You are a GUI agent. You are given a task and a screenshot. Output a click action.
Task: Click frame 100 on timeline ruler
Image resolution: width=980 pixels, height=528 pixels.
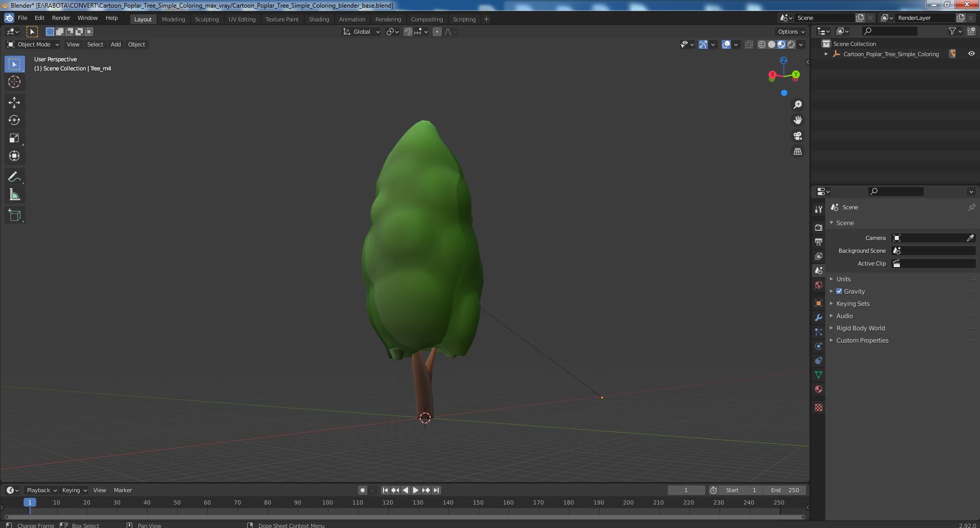pos(327,502)
